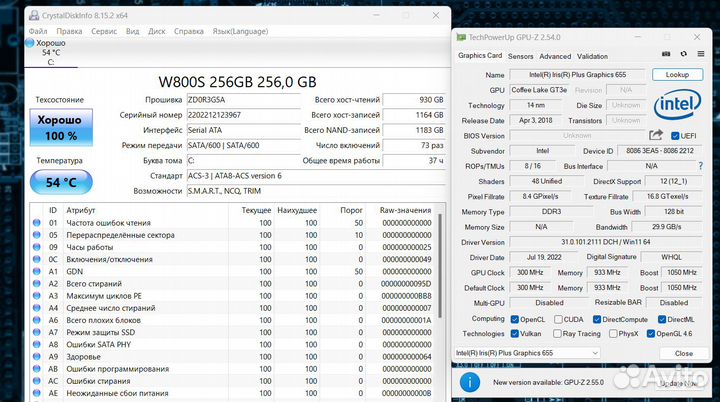The width and height of the screenshot is (720, 402).
Task: Click blue info icon in update bar
Action: pyautogui.click(x=469, y=382)
